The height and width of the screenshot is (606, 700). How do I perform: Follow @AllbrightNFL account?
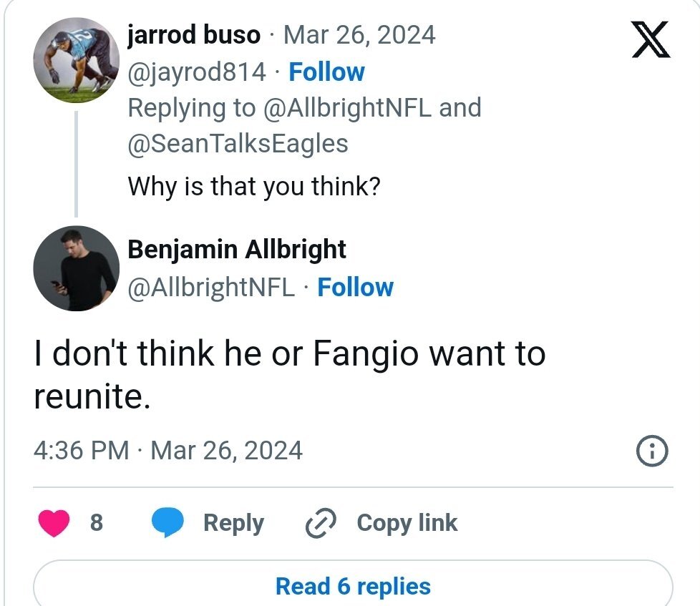[355, 287]
